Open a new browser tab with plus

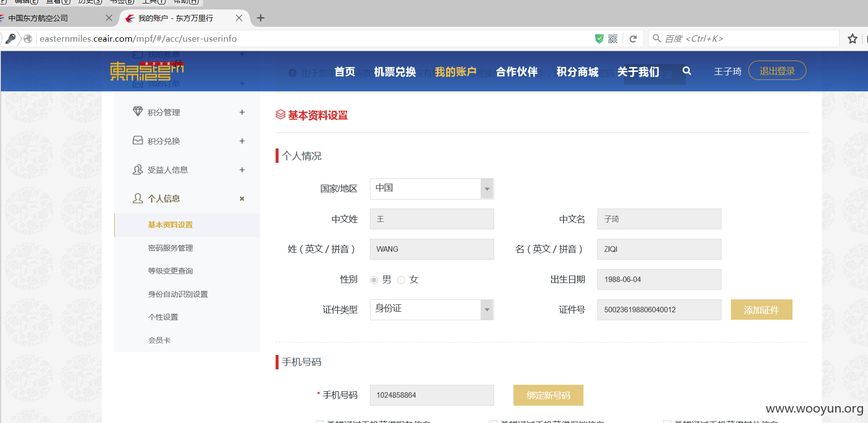[x=261, y=18]
